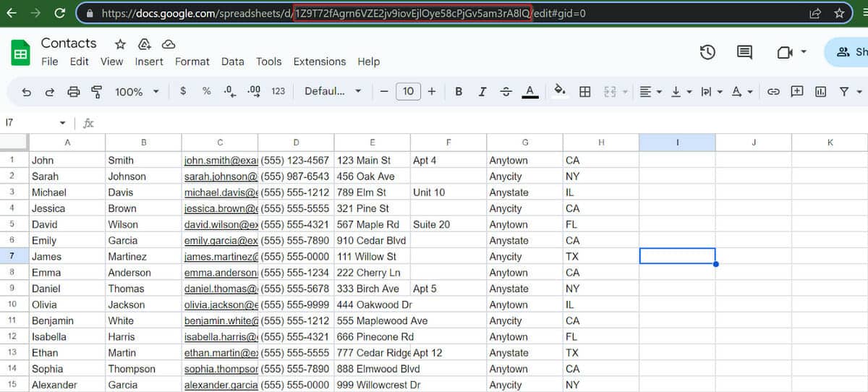Open michael.davis email link
Viewport: 868px width, 392px height.
point(220,192)
